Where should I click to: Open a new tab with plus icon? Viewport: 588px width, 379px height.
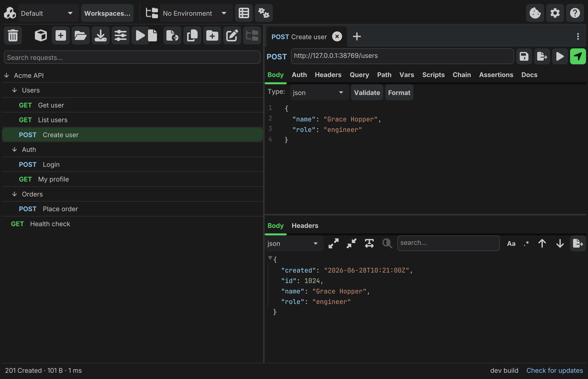point(357,36)
